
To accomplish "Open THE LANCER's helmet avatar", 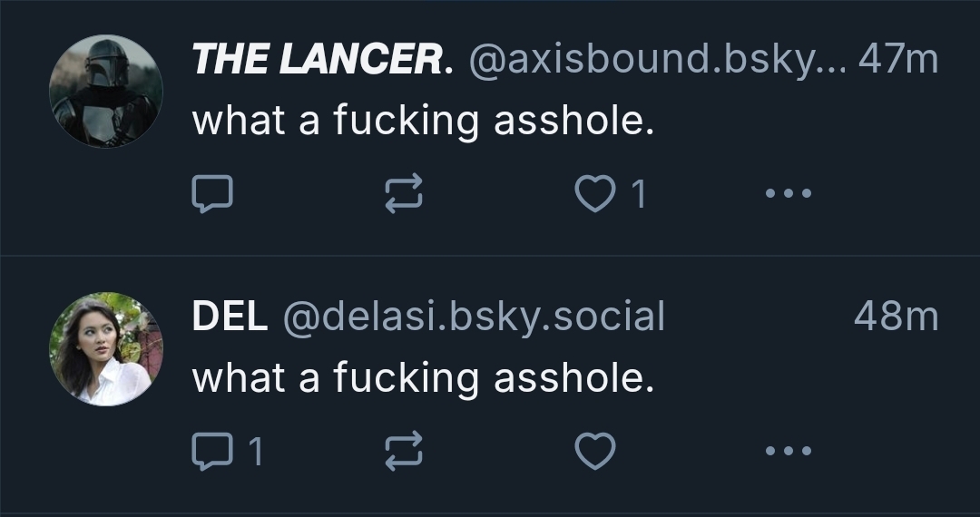I will 105,91.
